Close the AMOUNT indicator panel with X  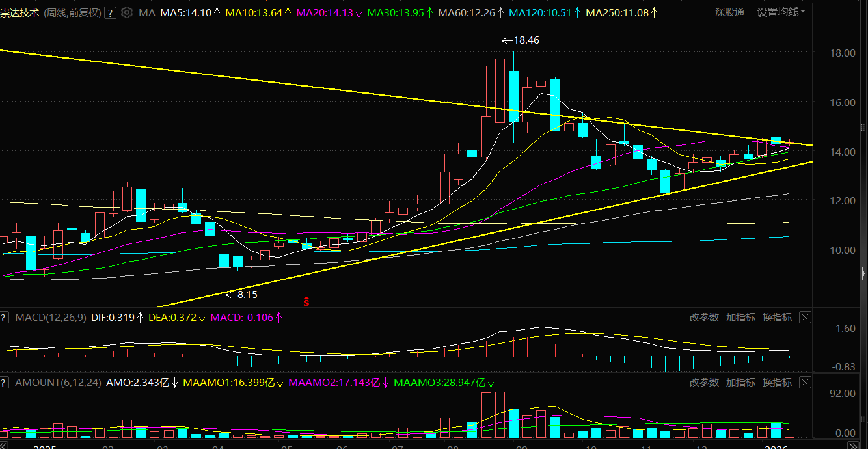pyautogui.click(x=805, y=383)
